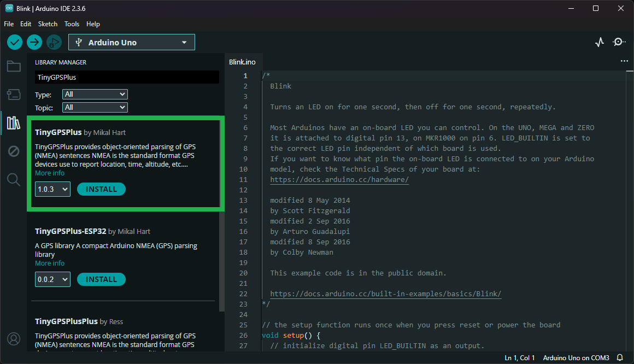The width and height of the screenshot is (634, 364).
Task: Click the 'TinyGPSPlusPlus' library title
Action: [66, 321]
